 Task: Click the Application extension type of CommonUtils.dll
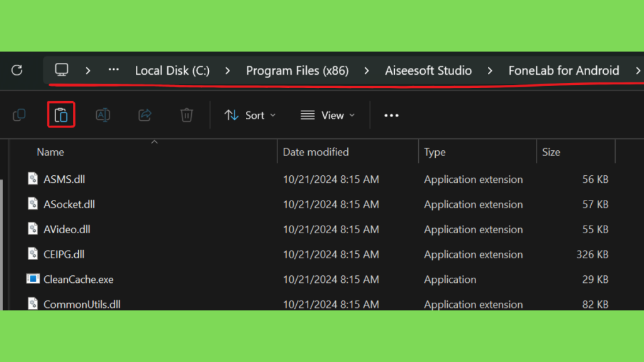(473, 305)
